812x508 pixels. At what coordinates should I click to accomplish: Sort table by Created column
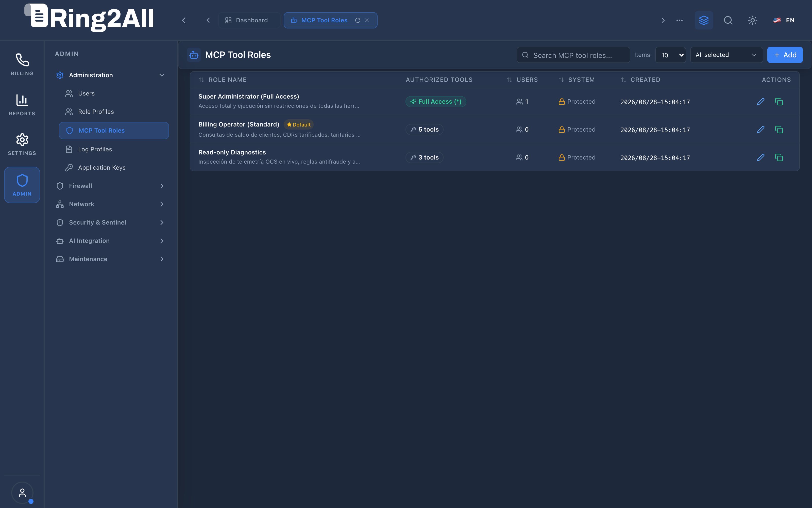point(640,80)
